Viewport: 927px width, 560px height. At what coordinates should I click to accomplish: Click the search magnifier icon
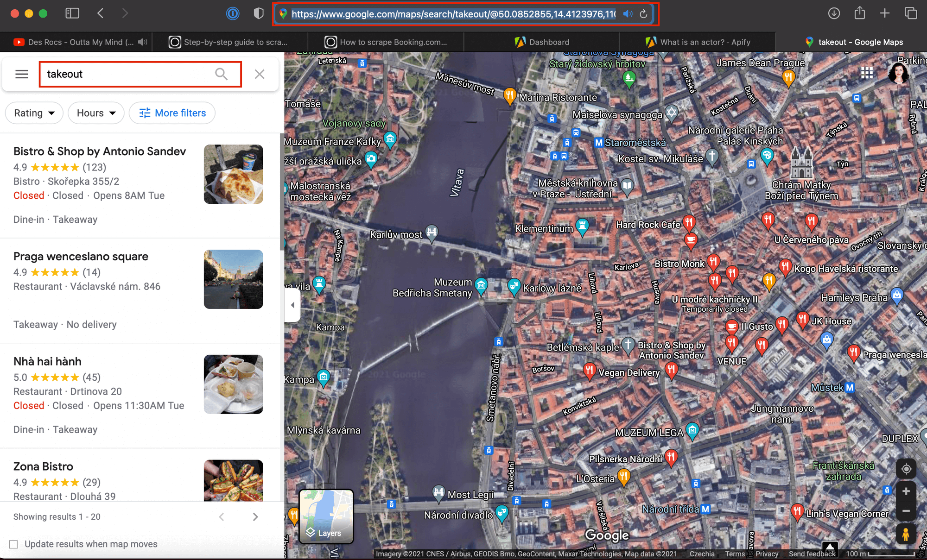(221, 74)
